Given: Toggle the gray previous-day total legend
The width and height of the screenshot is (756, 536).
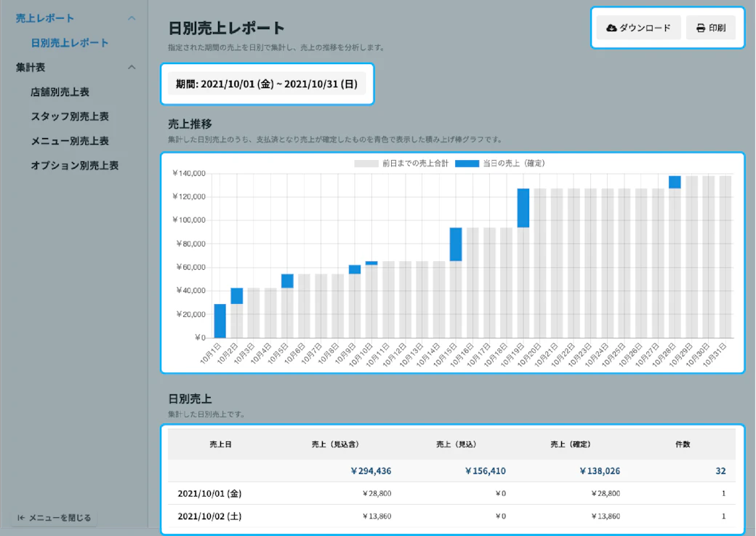Looking at the screenshot, I should point(366,164).
